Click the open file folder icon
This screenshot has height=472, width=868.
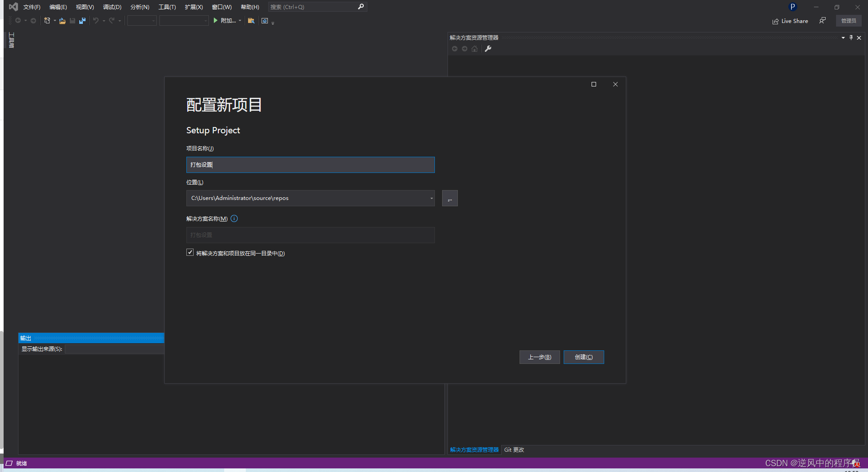pos(63,21)
